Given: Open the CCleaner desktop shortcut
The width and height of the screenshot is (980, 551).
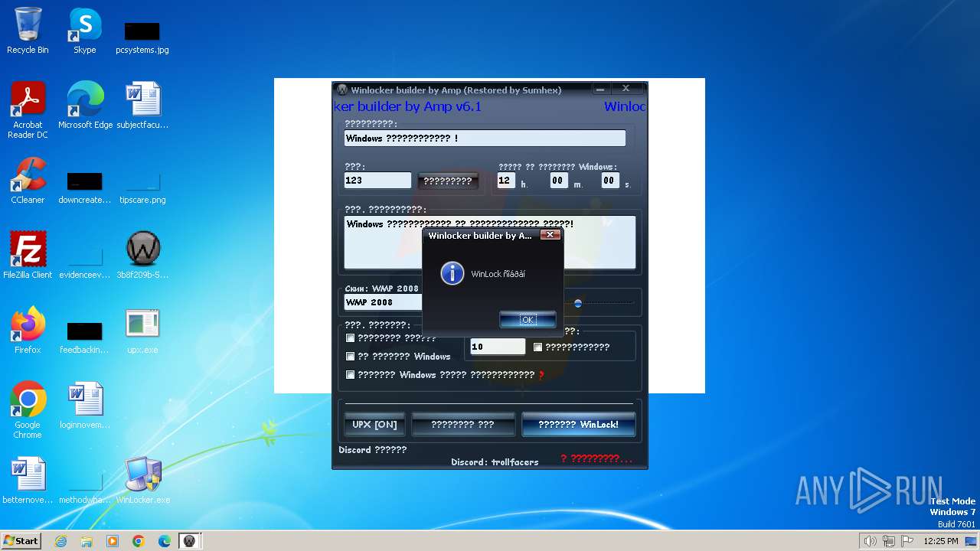Looking at the screenshot, I should (28, 181).
